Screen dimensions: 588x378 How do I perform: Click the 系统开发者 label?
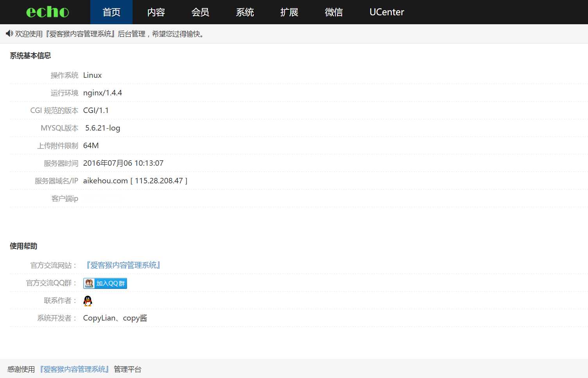(x=57, y=318)
